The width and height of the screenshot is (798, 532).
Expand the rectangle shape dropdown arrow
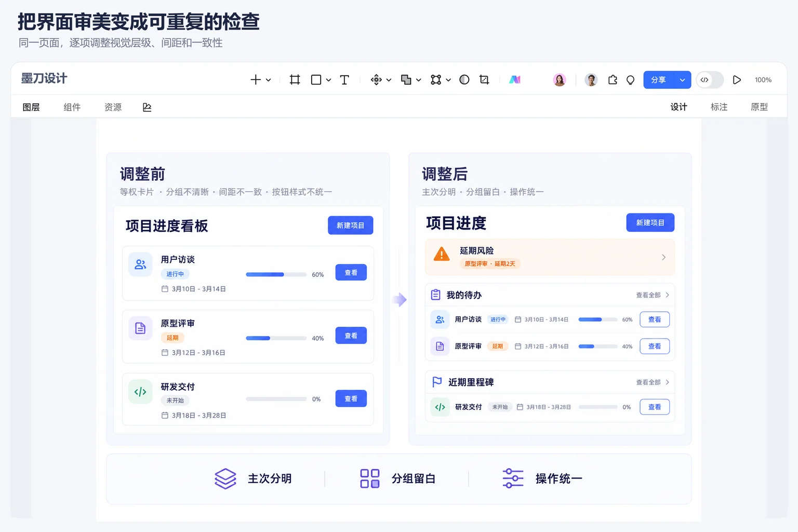[328, 80]
